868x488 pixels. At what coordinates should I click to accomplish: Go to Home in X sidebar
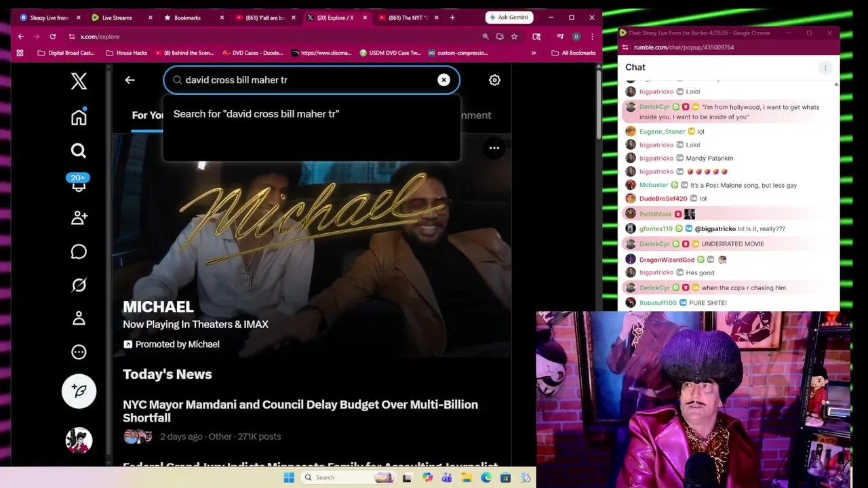79,117
